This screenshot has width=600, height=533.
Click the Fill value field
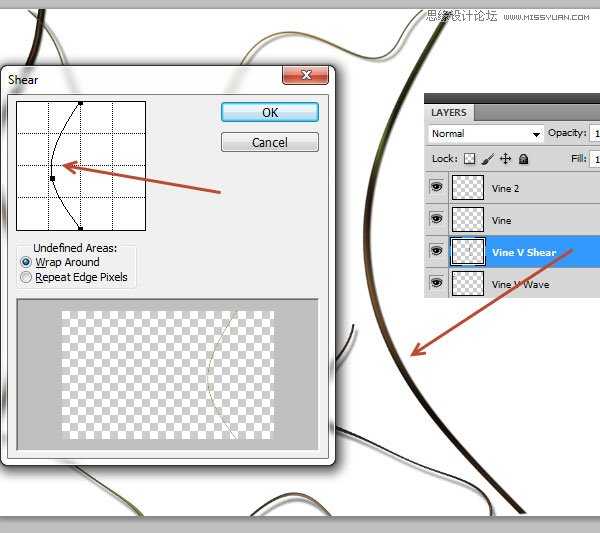click(x=595, y=159)
